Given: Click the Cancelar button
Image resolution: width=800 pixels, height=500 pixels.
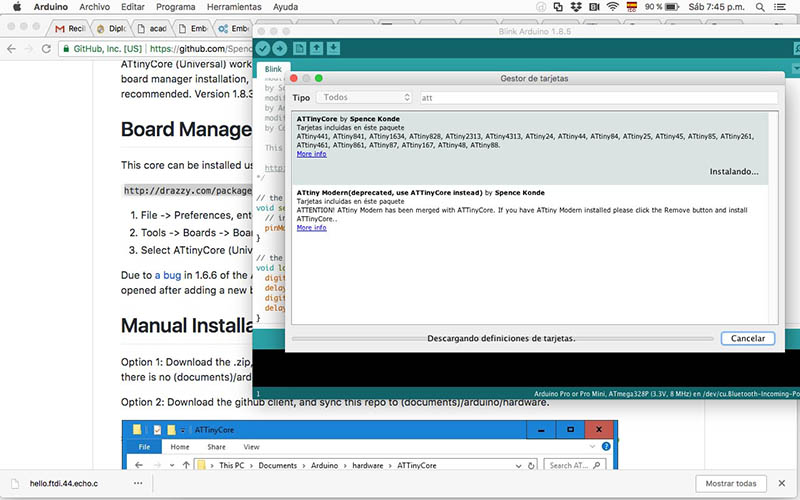Looking at the screenshot, I should coord(747,338).
